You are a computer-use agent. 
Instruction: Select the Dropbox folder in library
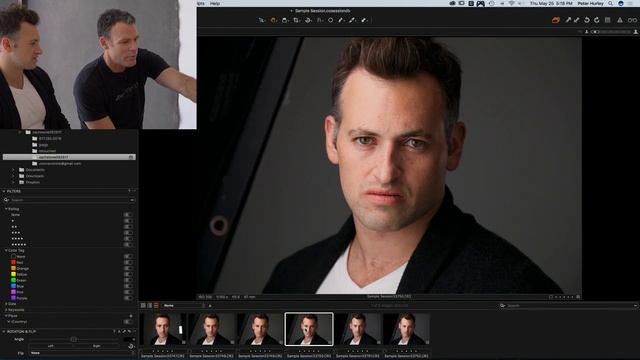pyautogui.click(x=33, y=182)
